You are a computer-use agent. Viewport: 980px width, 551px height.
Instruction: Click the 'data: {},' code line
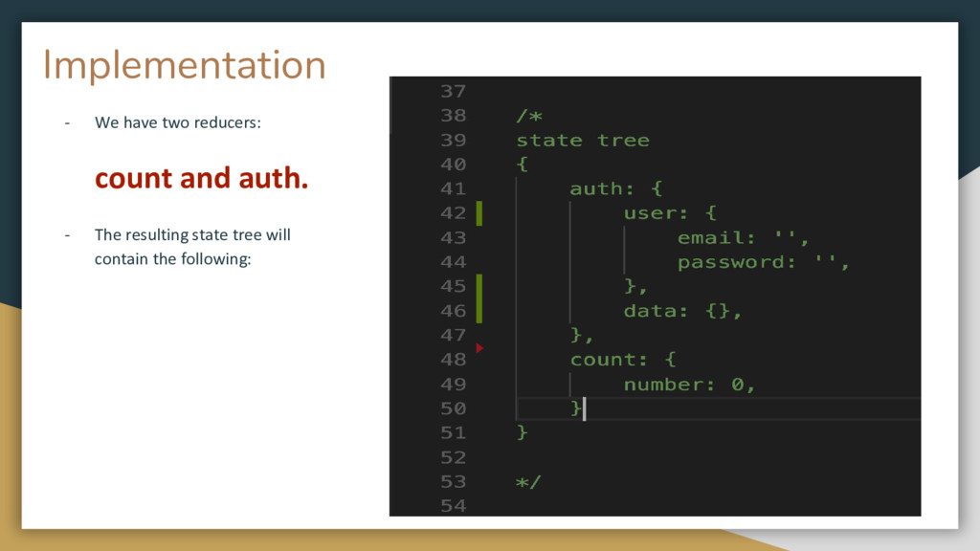coord(682,311)
